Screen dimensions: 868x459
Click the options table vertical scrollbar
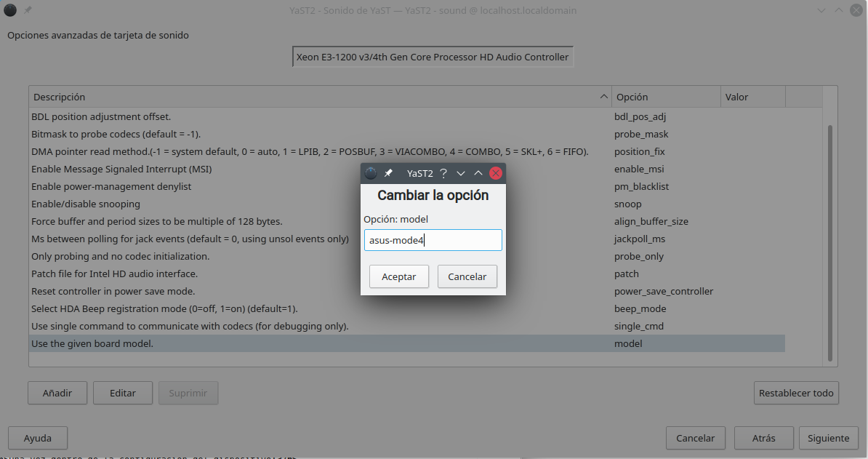click(x=830, y=240)
